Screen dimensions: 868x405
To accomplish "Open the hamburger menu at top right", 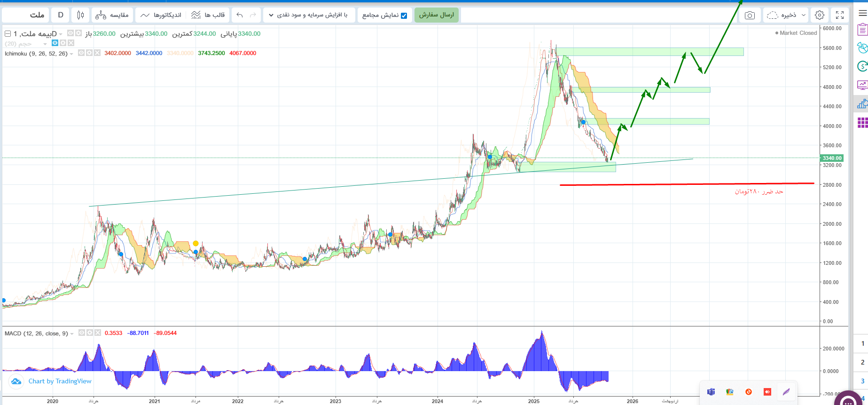I will point(862,13).
